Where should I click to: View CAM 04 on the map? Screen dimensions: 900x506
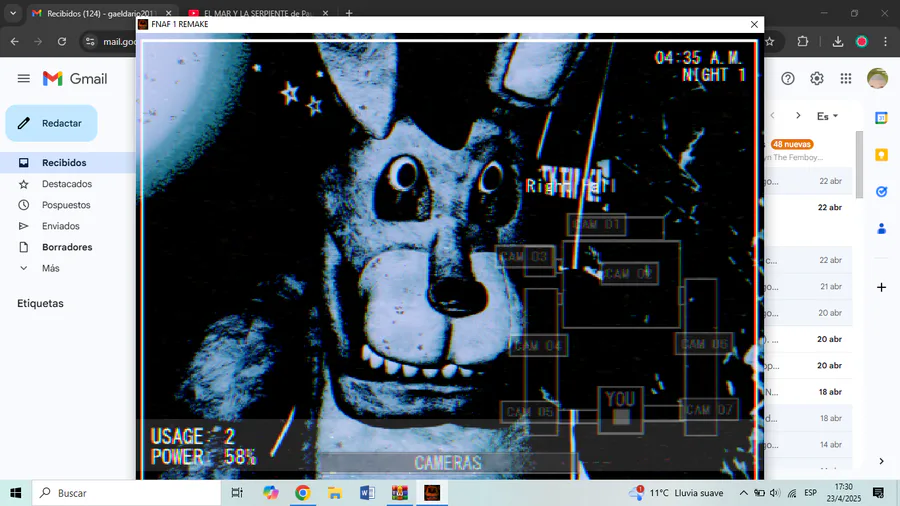(x=538, y=345)
